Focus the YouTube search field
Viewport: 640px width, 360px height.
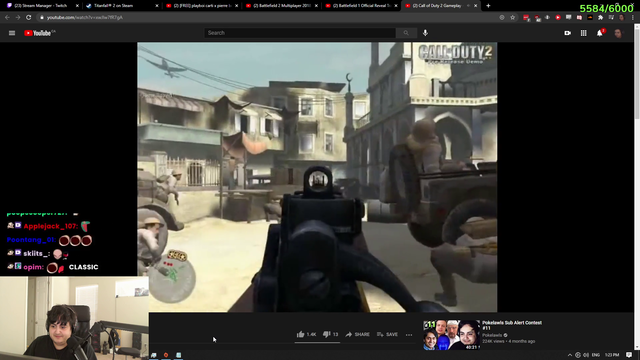(300, 33)
